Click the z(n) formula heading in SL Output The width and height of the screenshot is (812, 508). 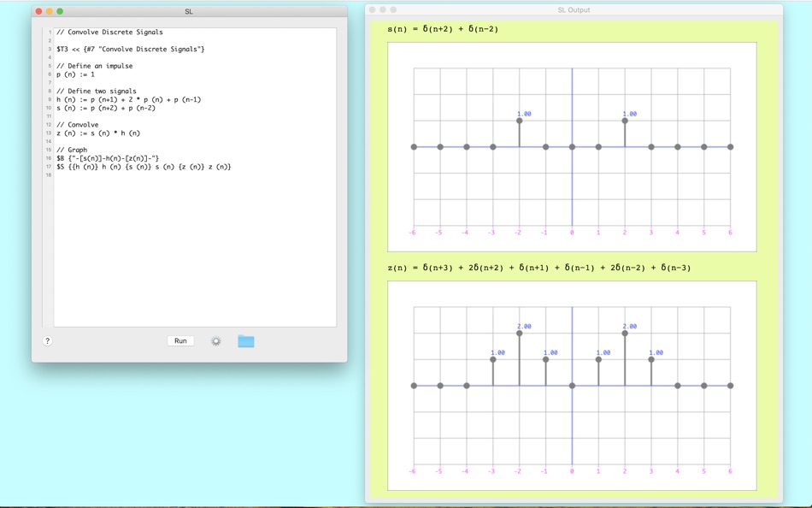tap(539, 268)
